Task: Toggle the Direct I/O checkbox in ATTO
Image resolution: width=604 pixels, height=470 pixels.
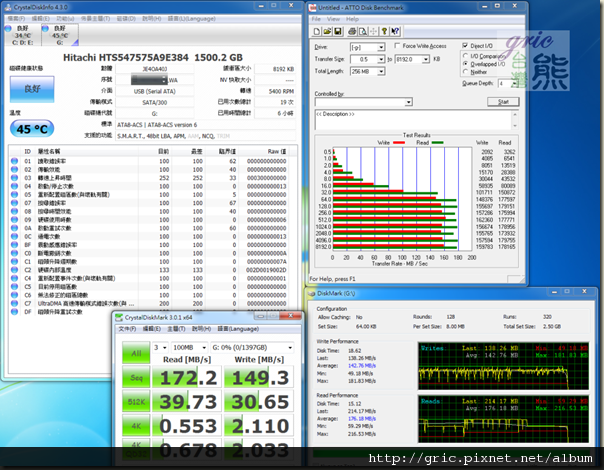Action: coord(465,45)
